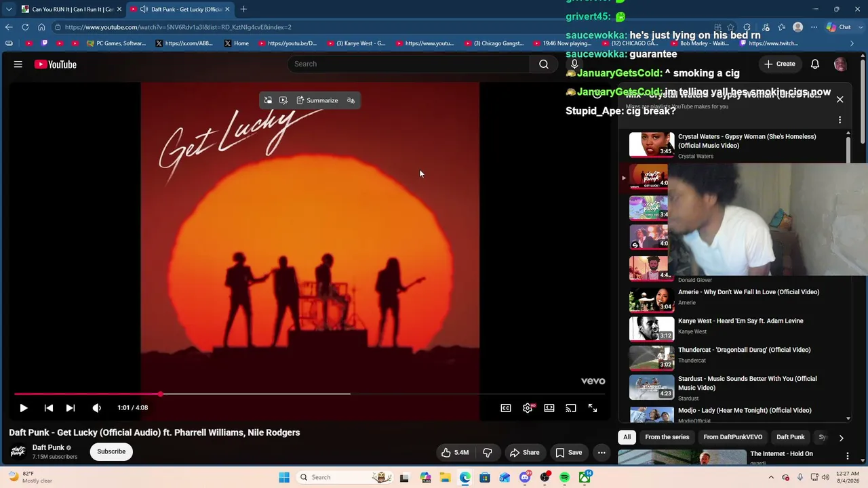Mute the video volume

pos(97,408)
